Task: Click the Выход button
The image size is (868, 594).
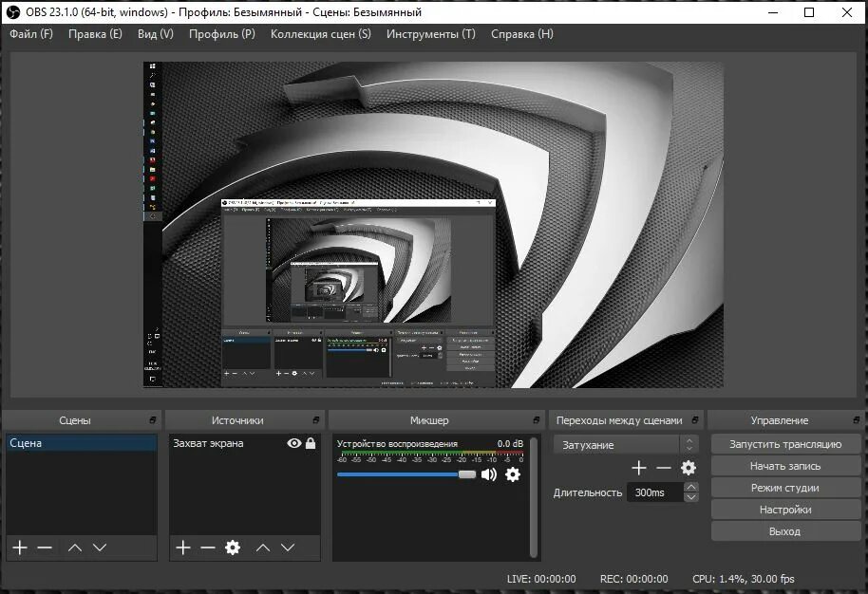Action: tap(785, 531)
